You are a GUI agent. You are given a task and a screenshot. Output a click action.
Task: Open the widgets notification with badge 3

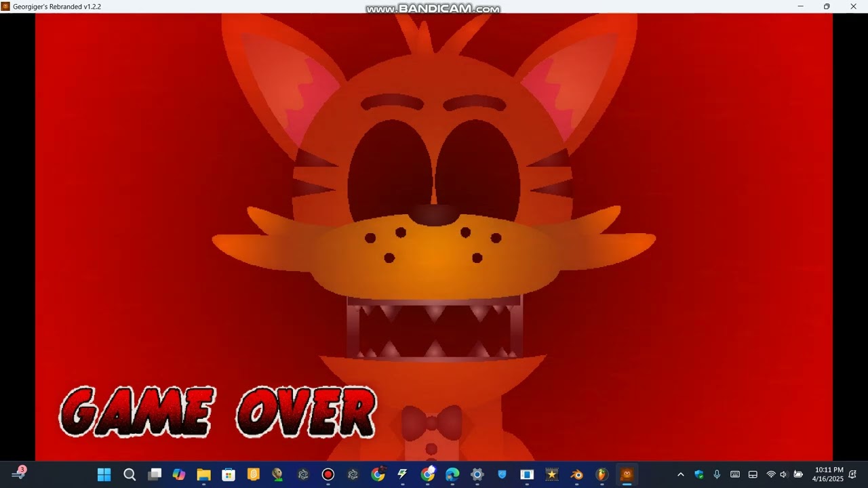pyautogui.click(x=18, y=474)
